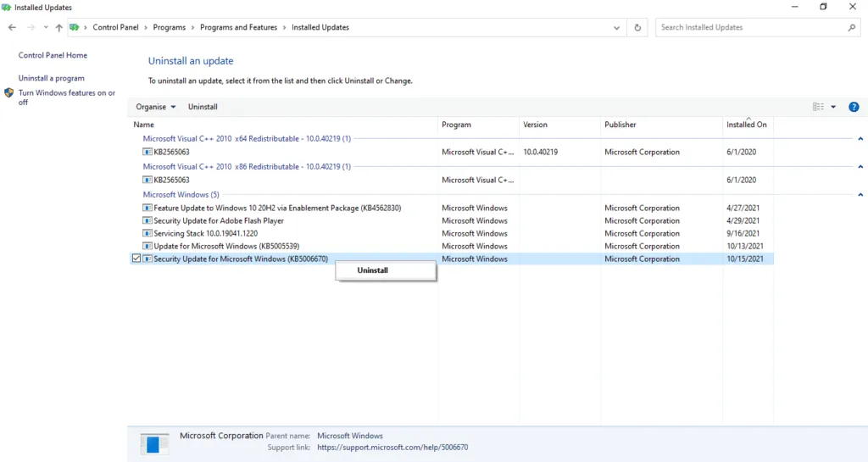Click the details pane update thumbnail
This screenshot has width=868, height=462.
coord(154,443)
